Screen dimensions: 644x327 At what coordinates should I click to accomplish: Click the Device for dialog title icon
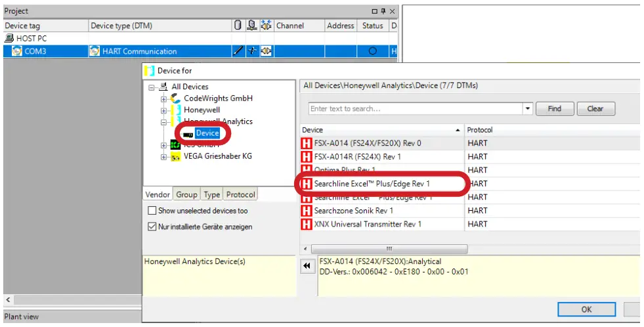point(150,71)
